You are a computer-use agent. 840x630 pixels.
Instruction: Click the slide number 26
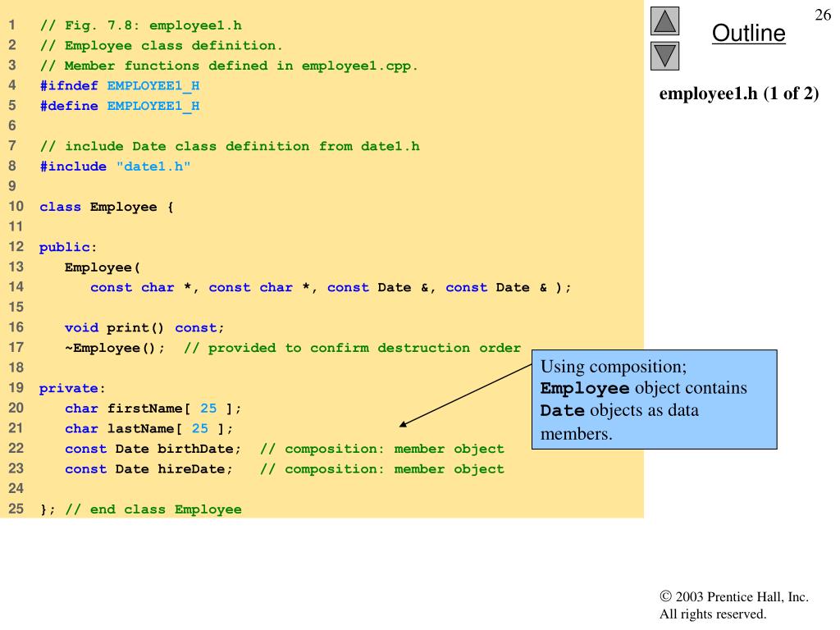coord(822,15)
